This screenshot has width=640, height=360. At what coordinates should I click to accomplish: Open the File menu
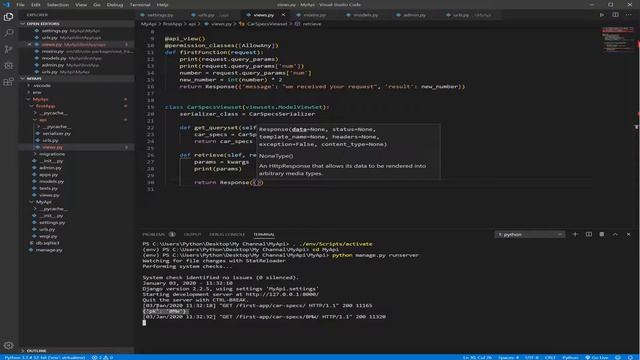20,4
